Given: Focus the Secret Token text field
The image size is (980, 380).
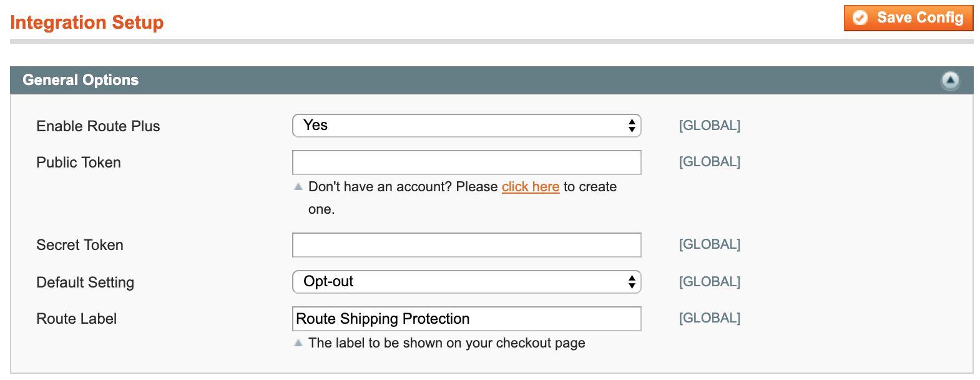Looking at the screenshot, I should point(466,245).
